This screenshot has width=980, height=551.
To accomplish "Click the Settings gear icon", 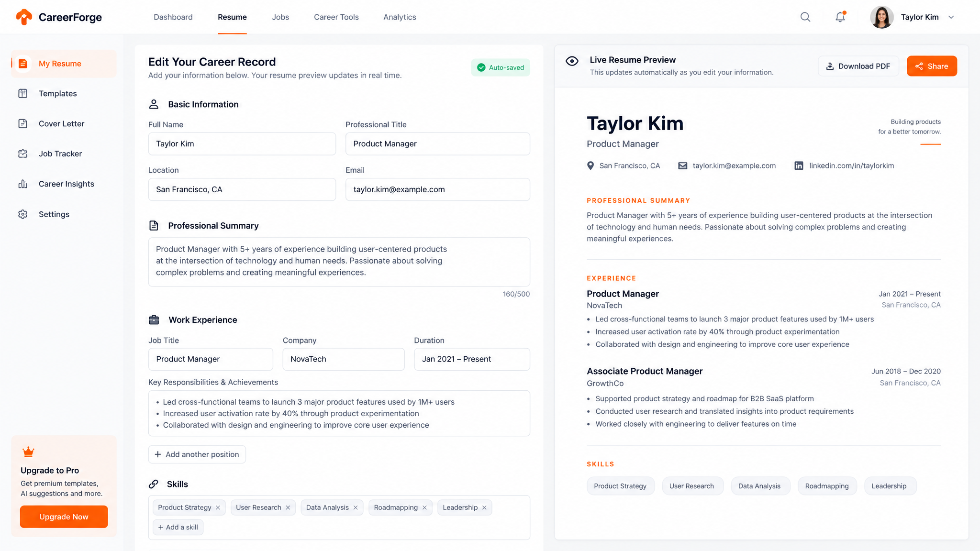I will [x=23, y=214].
